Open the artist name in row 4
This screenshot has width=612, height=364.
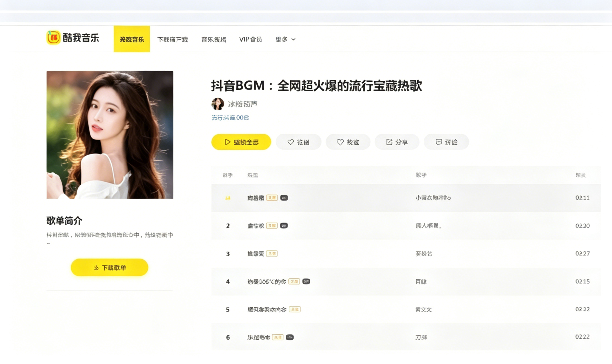[421, 281]
